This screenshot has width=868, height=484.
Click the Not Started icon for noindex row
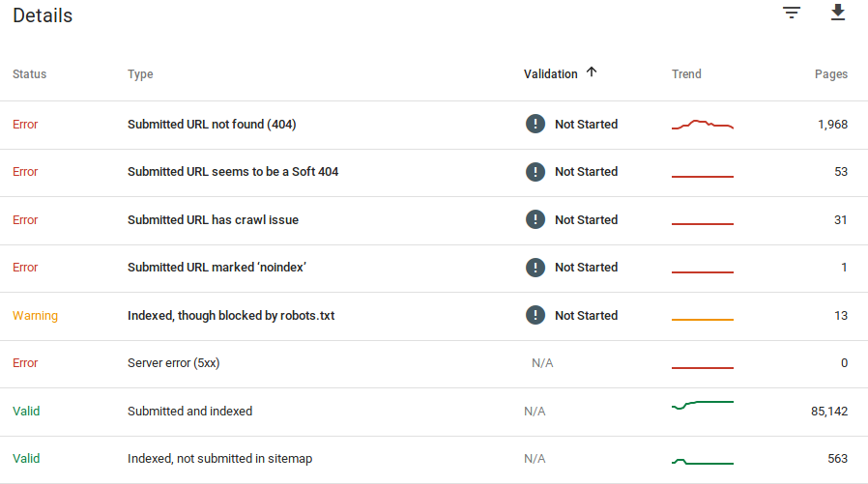pos(535,268)
